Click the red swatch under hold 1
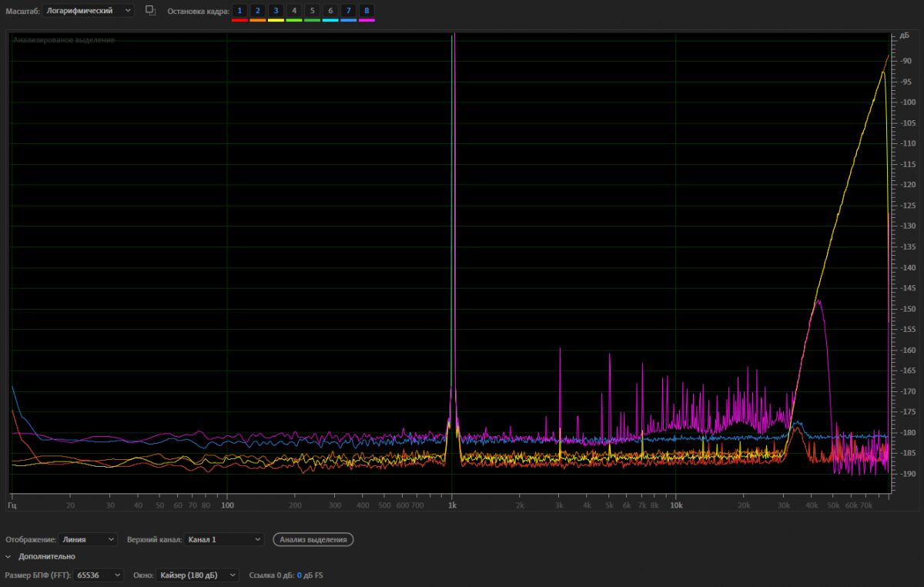 point(239,20)
